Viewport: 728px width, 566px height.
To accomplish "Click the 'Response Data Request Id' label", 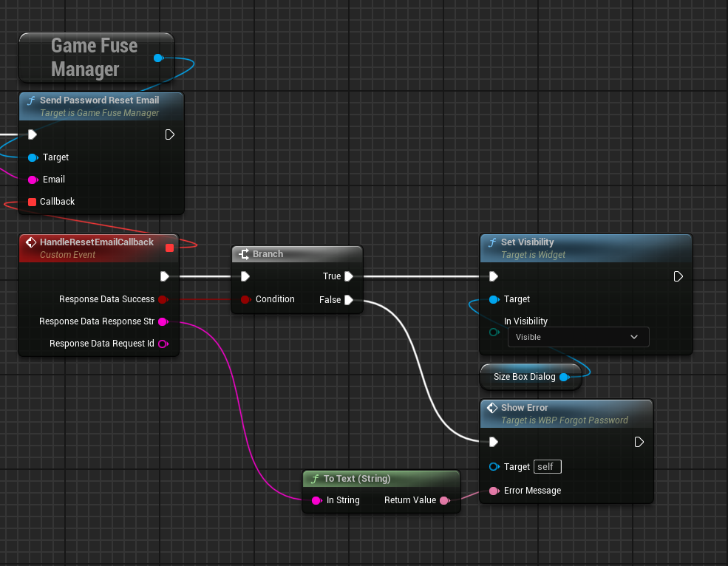I will [102, 344].
